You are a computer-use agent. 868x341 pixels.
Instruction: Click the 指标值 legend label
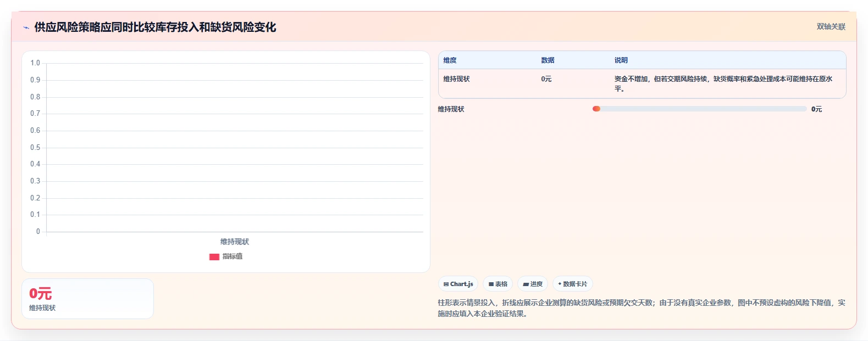click(x=233, y=256)
